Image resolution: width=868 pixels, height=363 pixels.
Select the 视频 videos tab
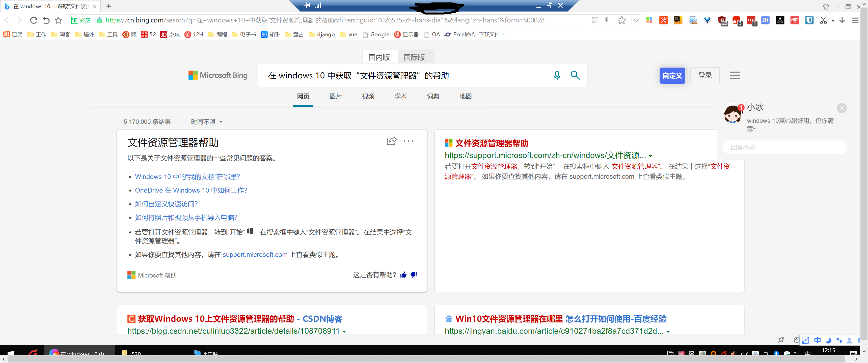pos(368,96)
